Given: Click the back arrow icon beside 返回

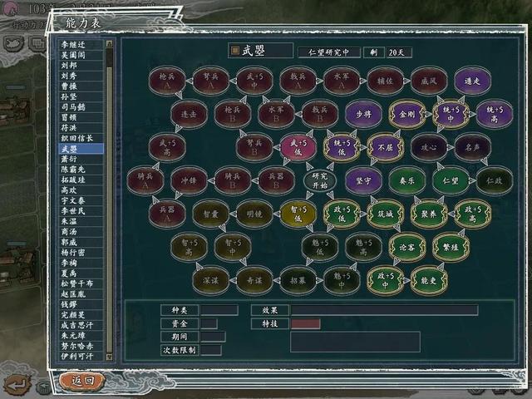Looking at the screenshot, I should click(17, 385).
